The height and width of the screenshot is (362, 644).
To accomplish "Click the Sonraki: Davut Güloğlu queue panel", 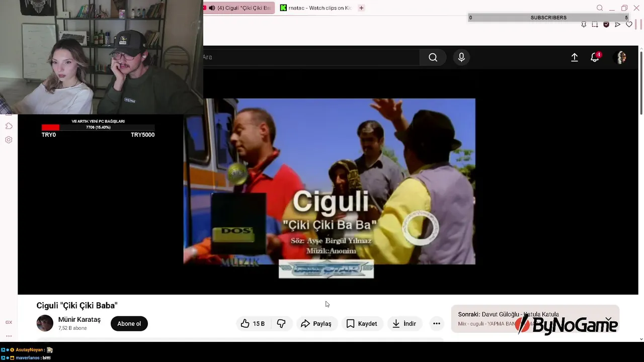I will click(535, 319).
